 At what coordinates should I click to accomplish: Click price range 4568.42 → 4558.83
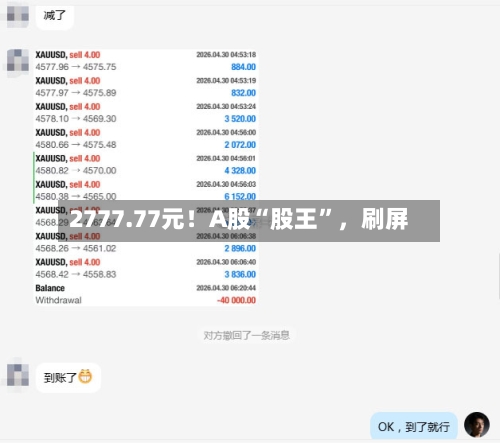pos(76,274)
